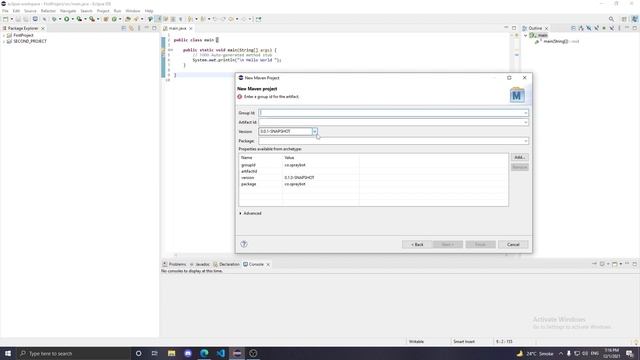The height and width of the screenshot is (360, 640).
Task: Click the Open Perspective icon at top right
Action: click(624, 19)
